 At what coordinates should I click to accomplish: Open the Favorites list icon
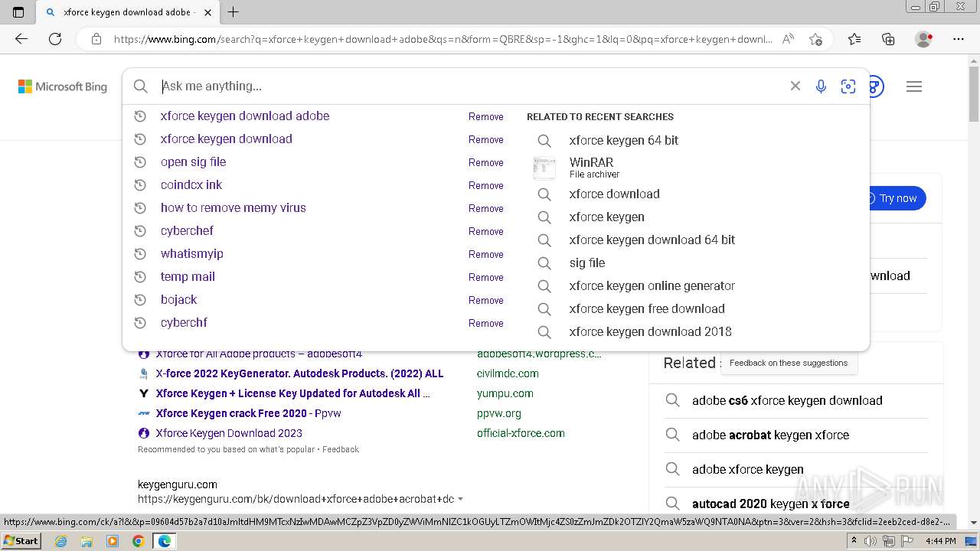tap(854, 39)
